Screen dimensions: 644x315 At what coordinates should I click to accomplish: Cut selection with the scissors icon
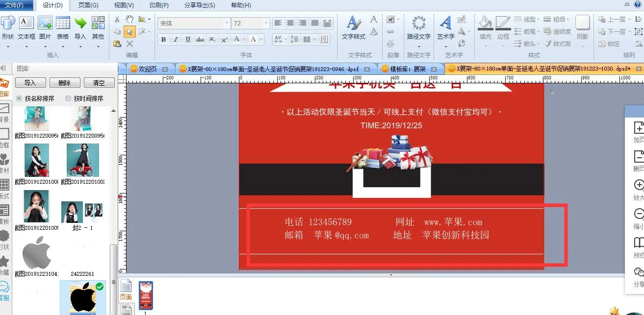(117, 19)
